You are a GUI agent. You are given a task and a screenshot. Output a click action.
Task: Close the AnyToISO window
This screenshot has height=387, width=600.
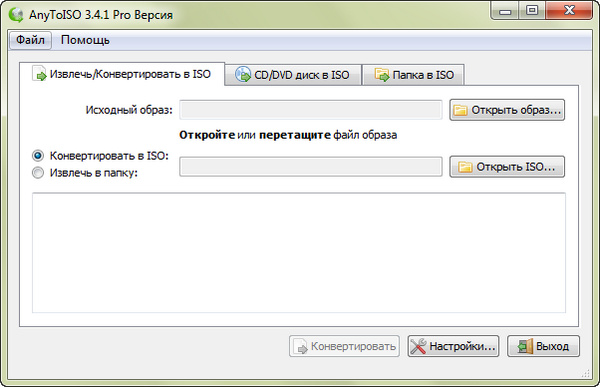tap(569, 11)
